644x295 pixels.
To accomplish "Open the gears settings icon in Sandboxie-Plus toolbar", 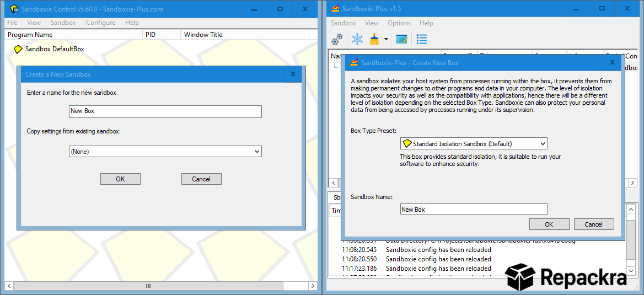I will pos(337,40).
